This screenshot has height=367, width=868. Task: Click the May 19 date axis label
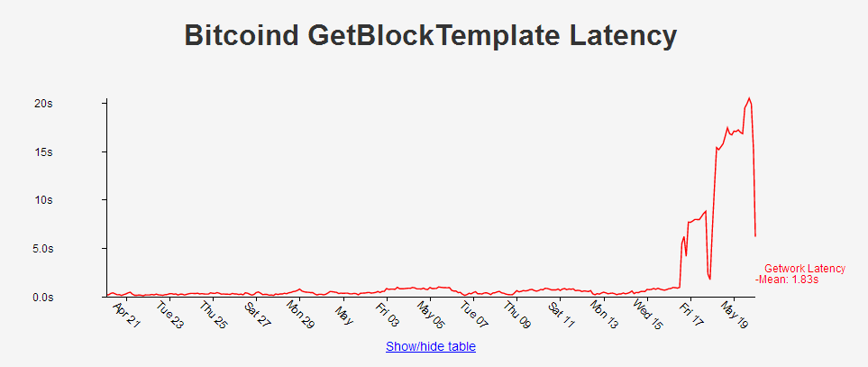(736, 316)
